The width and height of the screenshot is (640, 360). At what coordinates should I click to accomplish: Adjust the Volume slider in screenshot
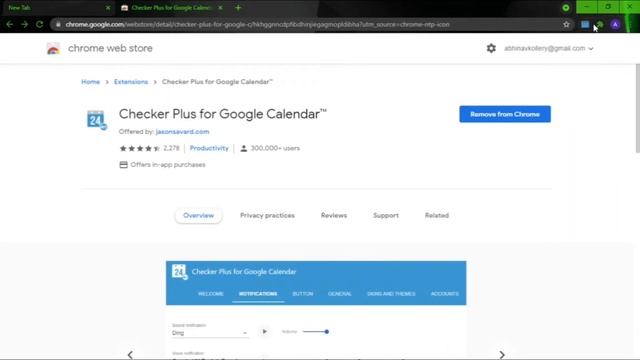tap(316, 331)
